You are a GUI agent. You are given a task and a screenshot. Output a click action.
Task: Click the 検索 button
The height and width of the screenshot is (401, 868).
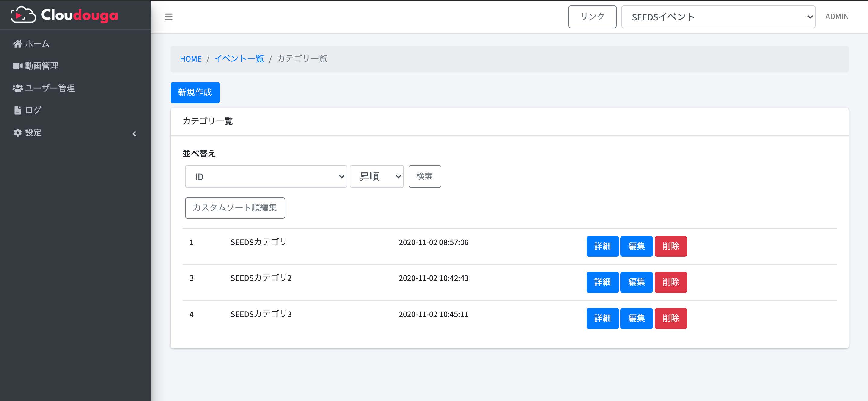tap(425, 176)
